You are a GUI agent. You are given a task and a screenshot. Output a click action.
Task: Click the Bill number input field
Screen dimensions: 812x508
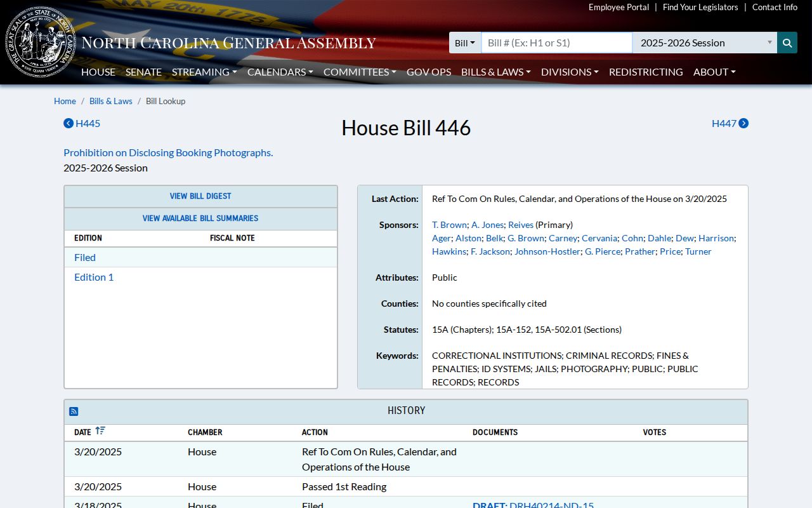557,43
